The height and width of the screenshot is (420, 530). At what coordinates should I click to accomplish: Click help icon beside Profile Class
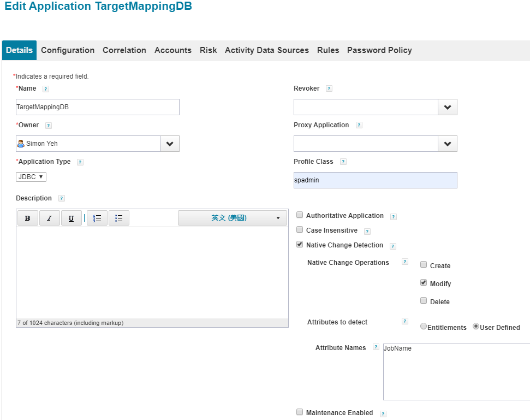343,162
